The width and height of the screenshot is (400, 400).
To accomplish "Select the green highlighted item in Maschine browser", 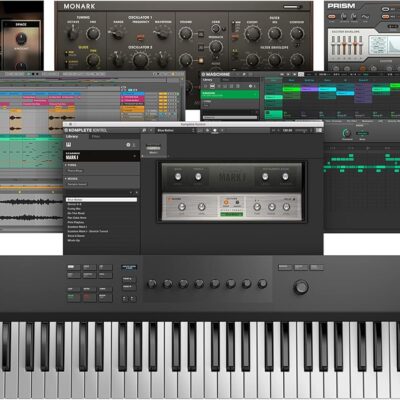I will pyautogui.click(x=230, y=95).
